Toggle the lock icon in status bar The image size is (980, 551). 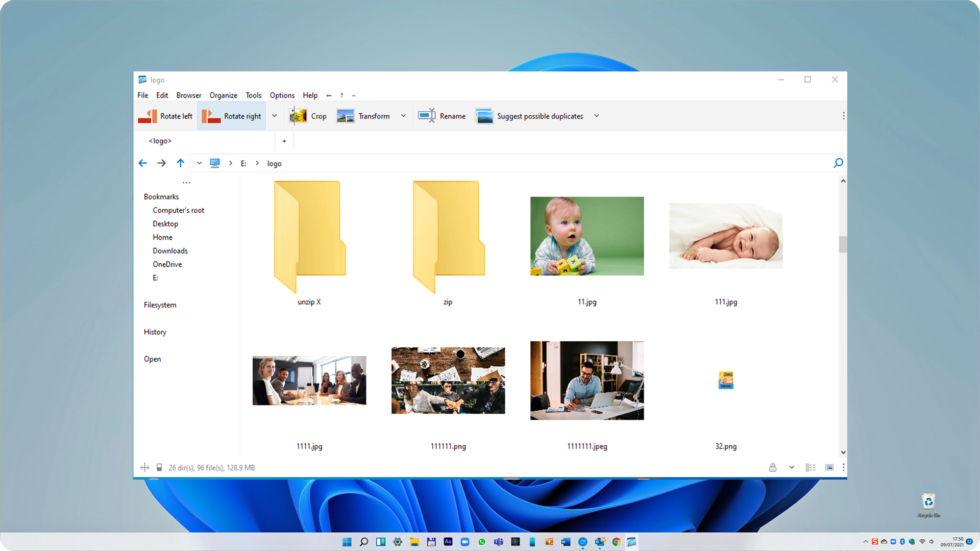(773, 467)
